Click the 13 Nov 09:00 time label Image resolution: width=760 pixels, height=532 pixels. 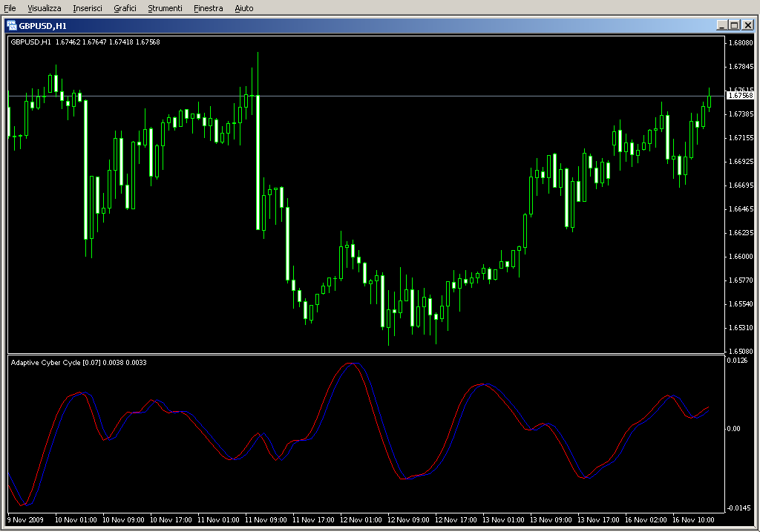tap(551, 520)
